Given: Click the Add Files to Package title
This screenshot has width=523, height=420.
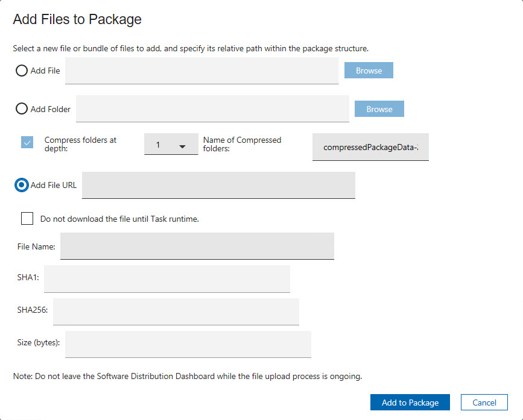Looking at the screenshot, I should pyautogui.click(x=76, y=19).
